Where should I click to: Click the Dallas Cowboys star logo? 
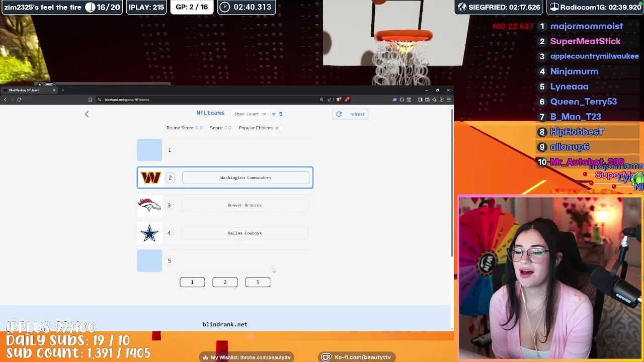click(x=149, y=233)
